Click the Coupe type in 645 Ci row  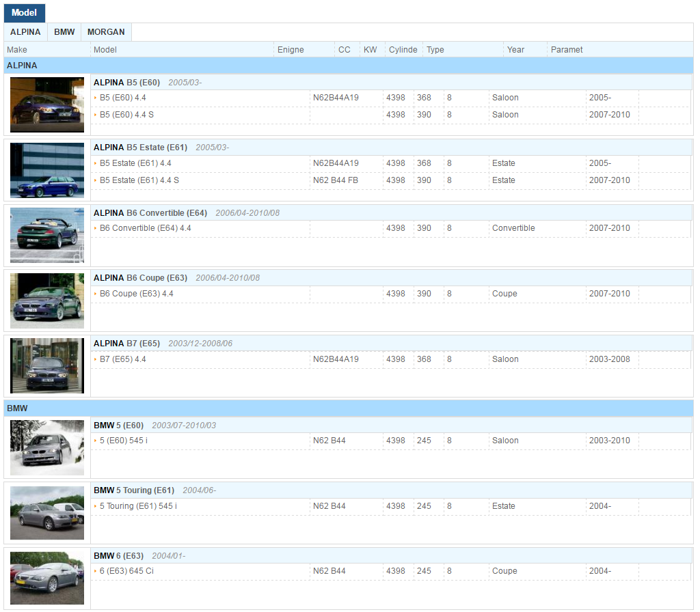(x=504, y=571)
